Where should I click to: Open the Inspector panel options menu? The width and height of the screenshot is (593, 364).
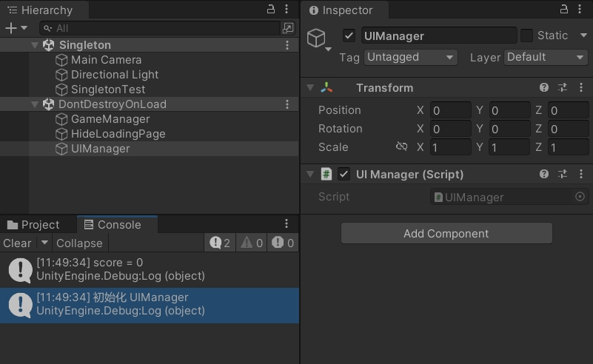(x=580, y=9)
